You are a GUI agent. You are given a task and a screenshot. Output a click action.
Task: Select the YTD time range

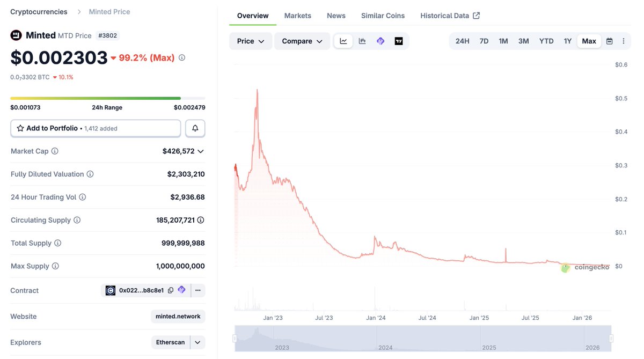point(546,41)
